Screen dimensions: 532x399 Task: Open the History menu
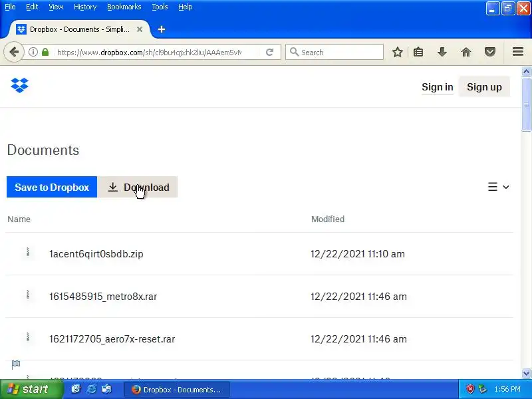tap(85, 7)
